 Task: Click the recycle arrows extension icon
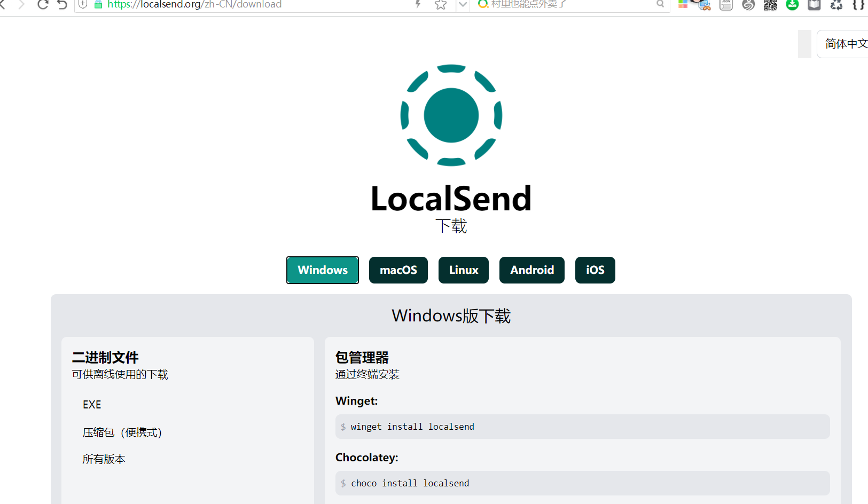pyautogui.click(x=836, y=5)
